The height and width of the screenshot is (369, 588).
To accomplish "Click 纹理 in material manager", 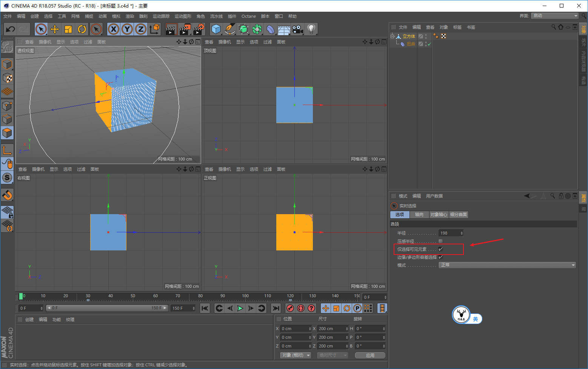I will point(70,320).
